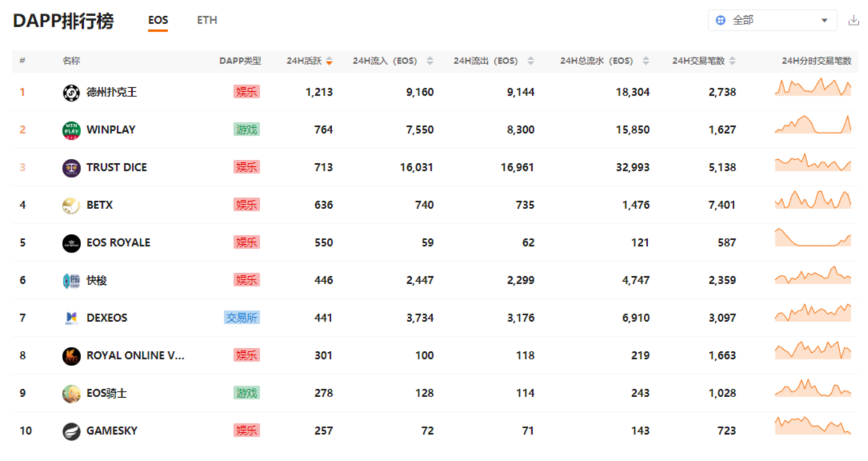Click WINPLAY outflow value 8,300
Image resolution: width=868 pixels, height=461 pixels.
[x=521, y=130]
